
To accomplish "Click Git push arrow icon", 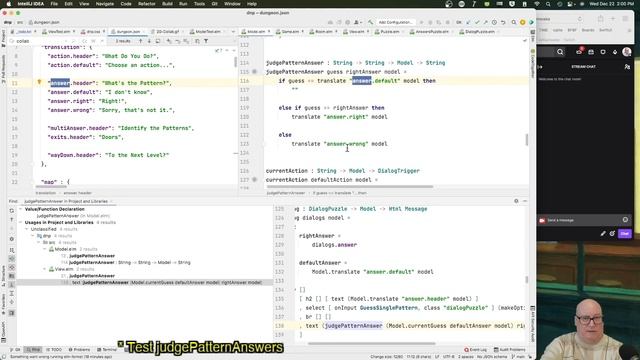I will pyautogui.click(x=485, y=22).
